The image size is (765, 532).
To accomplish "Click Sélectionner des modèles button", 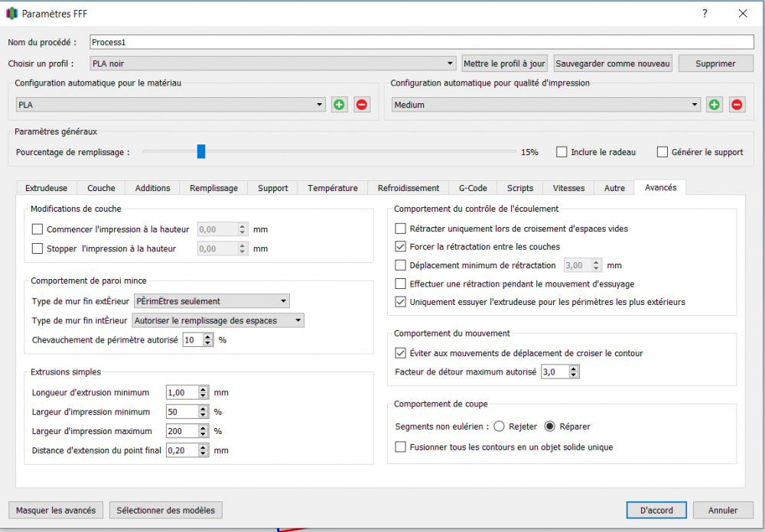I will tap(165, 511).
